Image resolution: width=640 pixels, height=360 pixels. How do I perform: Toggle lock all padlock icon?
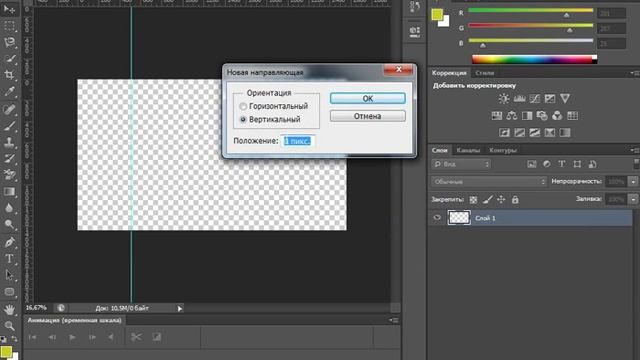(515, 200)
